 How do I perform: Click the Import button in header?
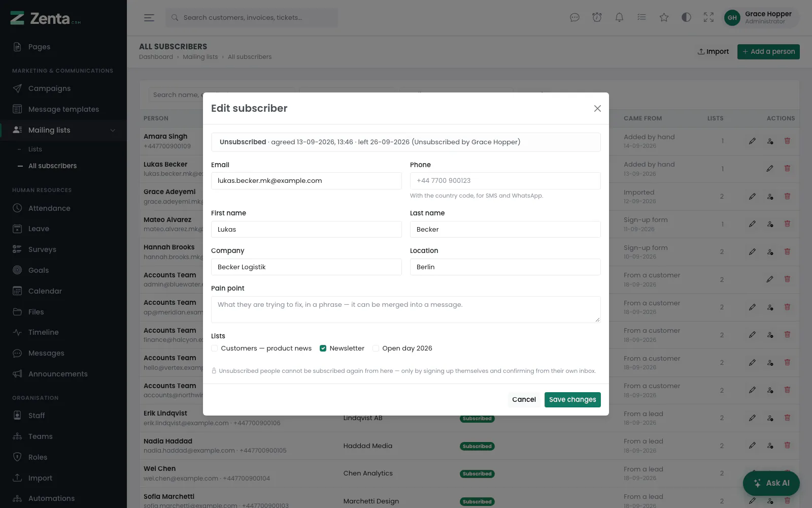point(713,52)
